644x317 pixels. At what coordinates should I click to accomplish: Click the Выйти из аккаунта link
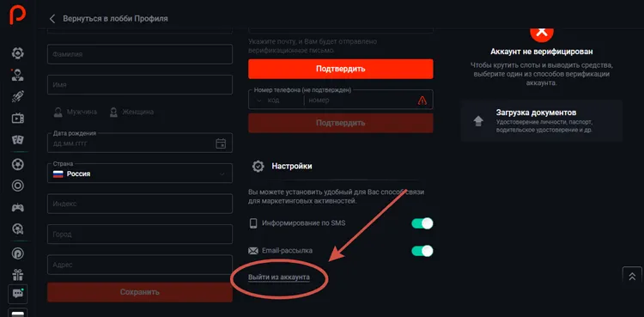pos(279,277)
